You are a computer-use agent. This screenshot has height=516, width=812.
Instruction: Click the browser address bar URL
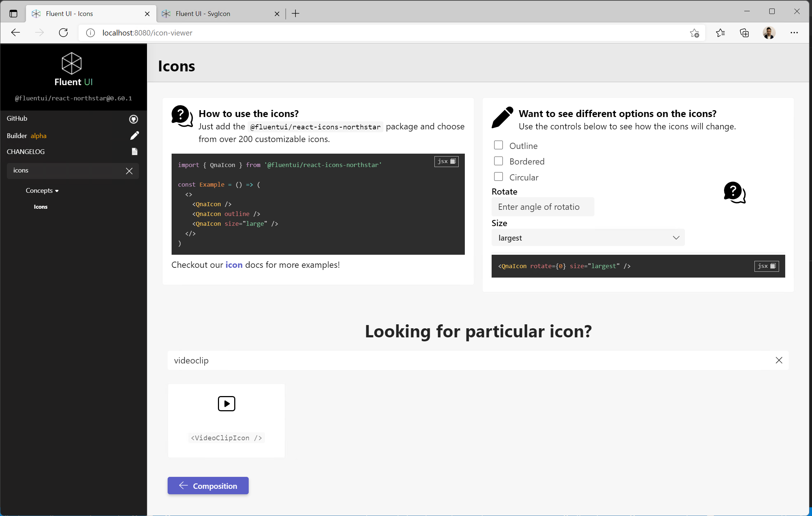pos(147,33)
